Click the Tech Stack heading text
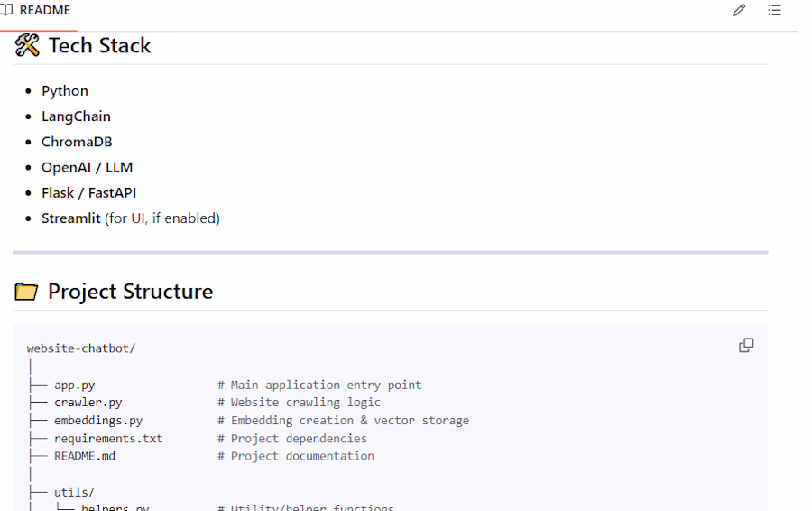The image size is (812, 511). point(99,45)
